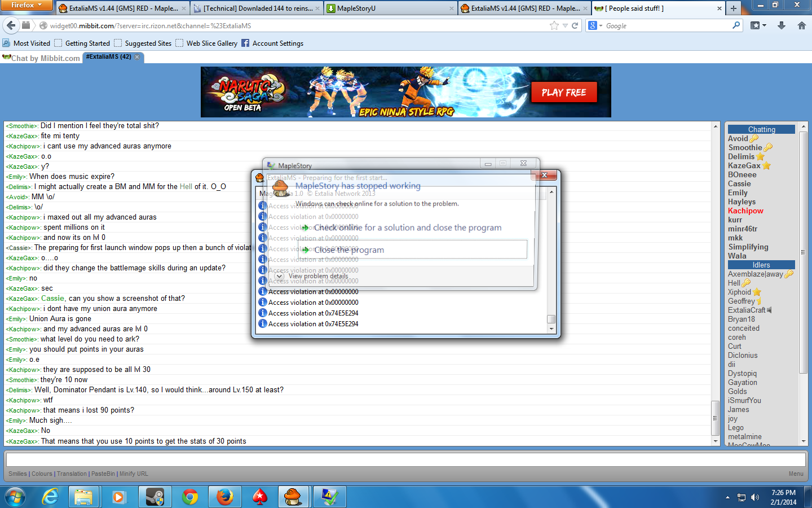Go to the Firefox home page

coord(801,25)
